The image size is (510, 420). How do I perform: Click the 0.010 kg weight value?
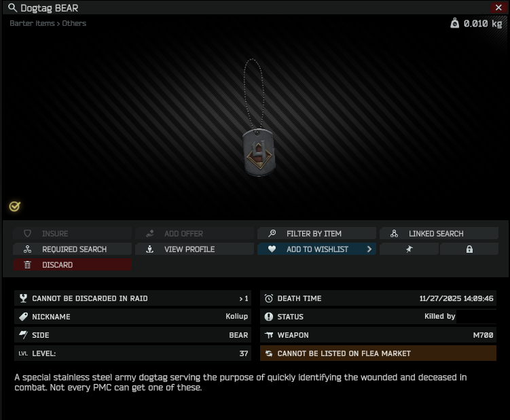[483, 23]
